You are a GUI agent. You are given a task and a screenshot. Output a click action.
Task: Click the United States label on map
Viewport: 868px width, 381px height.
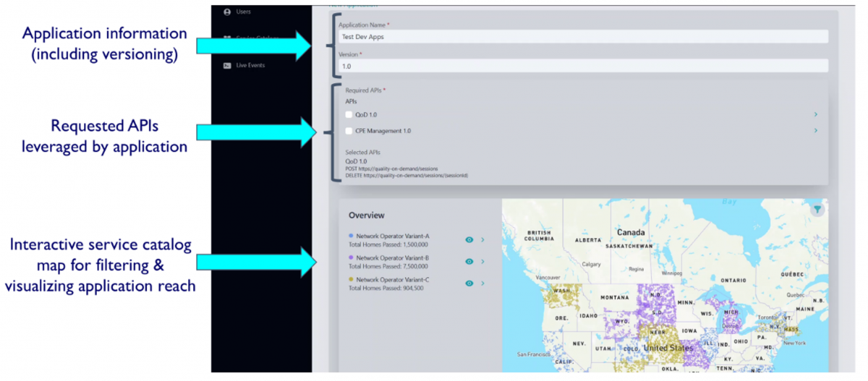pyautogui.click(x=668, y=348)
